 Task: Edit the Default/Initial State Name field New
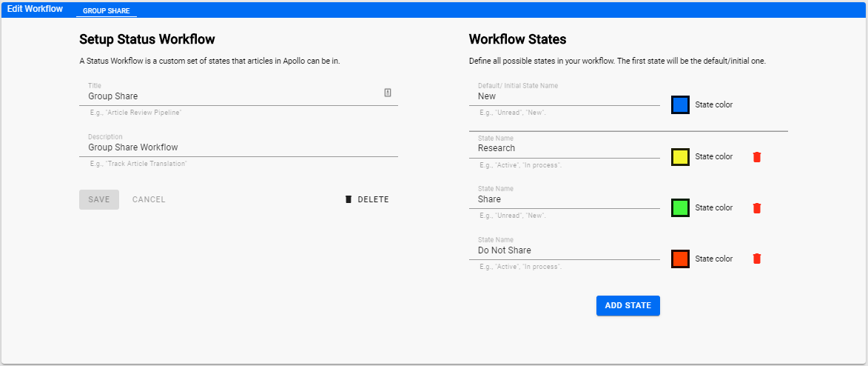pyautogui.click(x=564, y=96)
